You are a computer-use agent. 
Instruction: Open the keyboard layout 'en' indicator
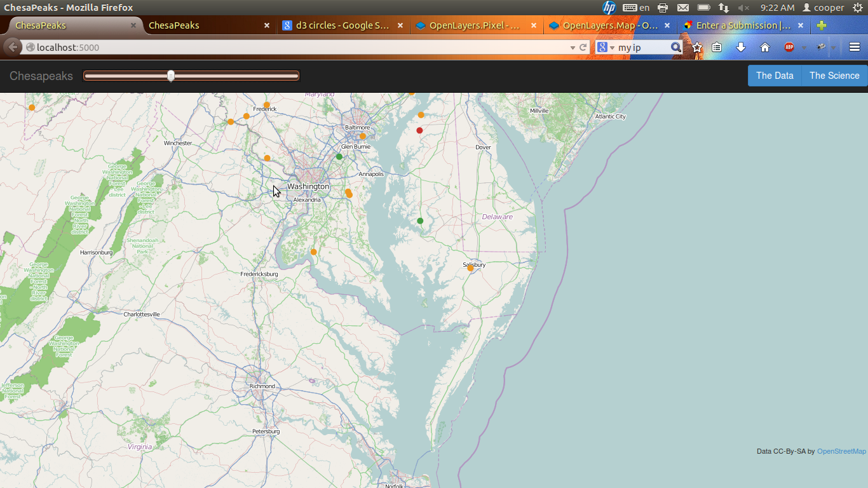coord(636,8)
